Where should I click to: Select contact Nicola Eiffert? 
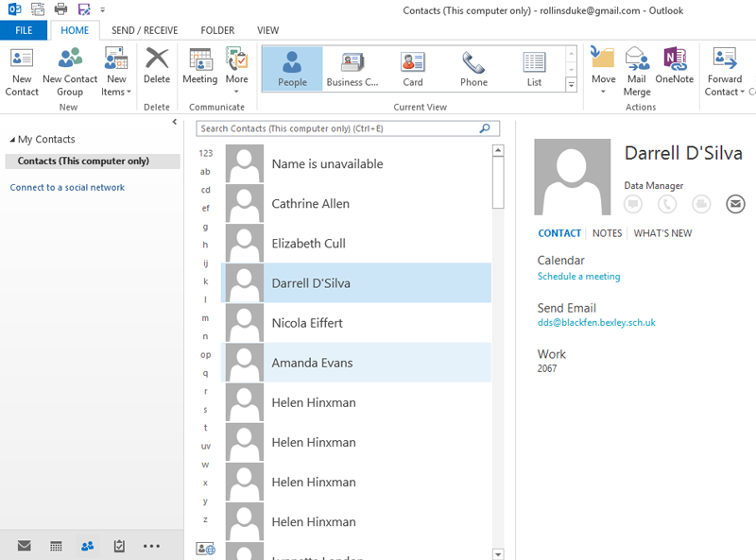pyautogui.click(x=356, y=323)
